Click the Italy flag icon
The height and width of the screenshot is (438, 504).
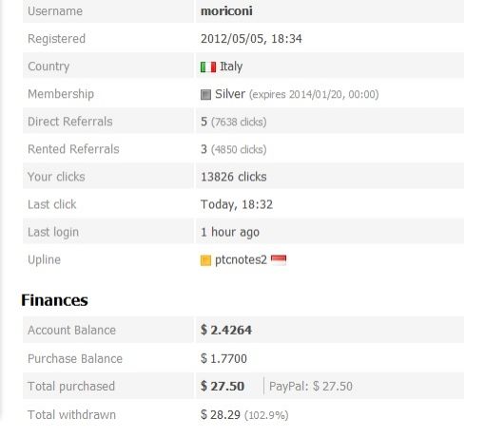[x=208, y=67]
